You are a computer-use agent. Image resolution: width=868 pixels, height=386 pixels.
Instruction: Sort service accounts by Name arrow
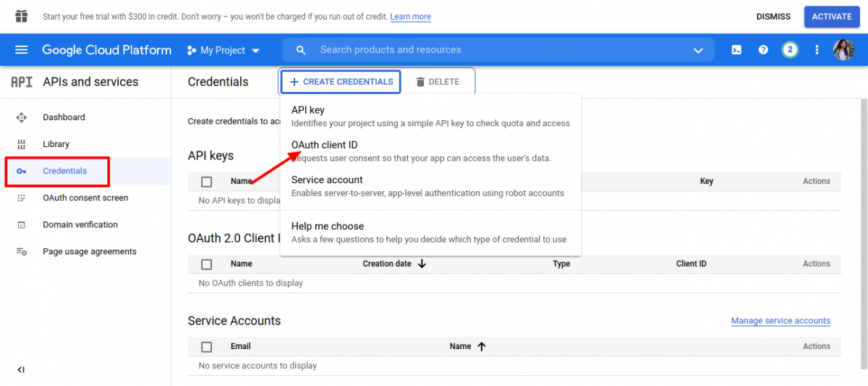482,346
